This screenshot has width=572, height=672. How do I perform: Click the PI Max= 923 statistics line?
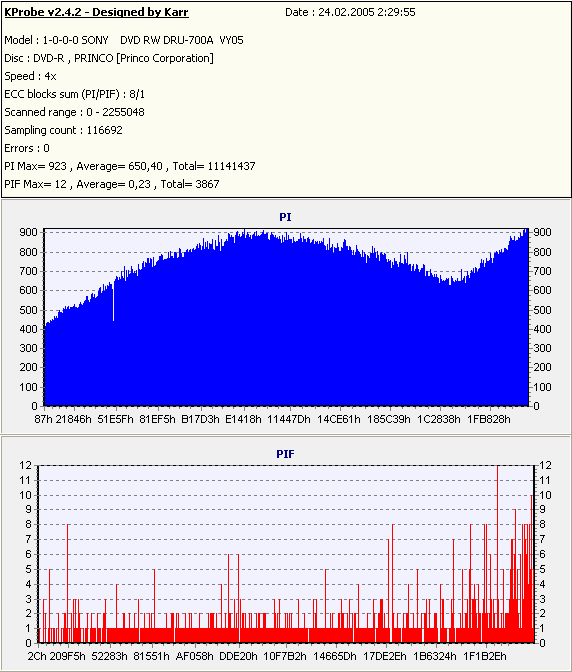point(130,166)
